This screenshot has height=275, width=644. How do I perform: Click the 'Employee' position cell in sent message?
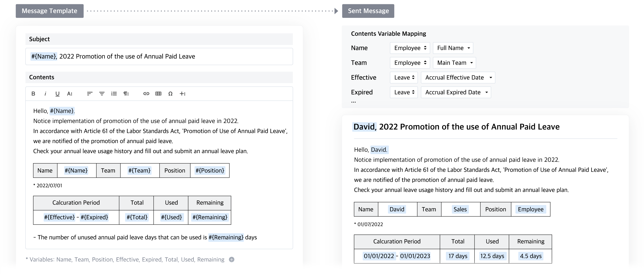click(530, 209)
